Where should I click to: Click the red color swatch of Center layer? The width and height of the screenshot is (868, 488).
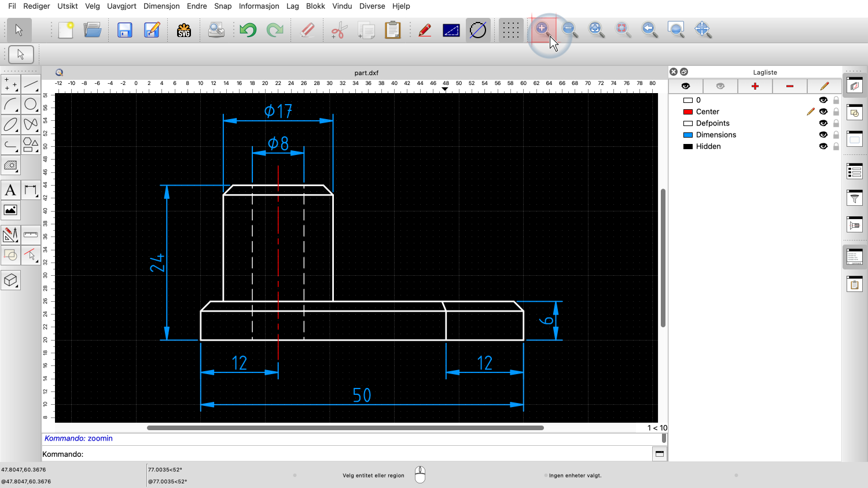(x=688, y=112)
